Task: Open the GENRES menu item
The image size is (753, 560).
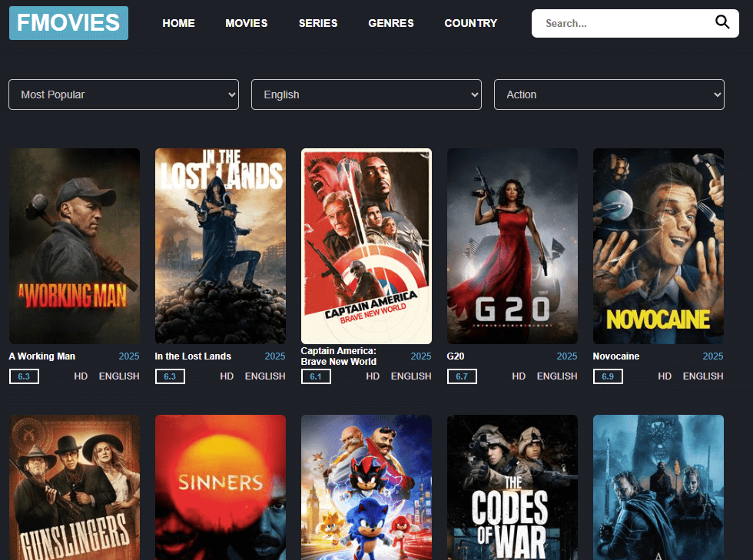Action: click(x=391, y=23)
